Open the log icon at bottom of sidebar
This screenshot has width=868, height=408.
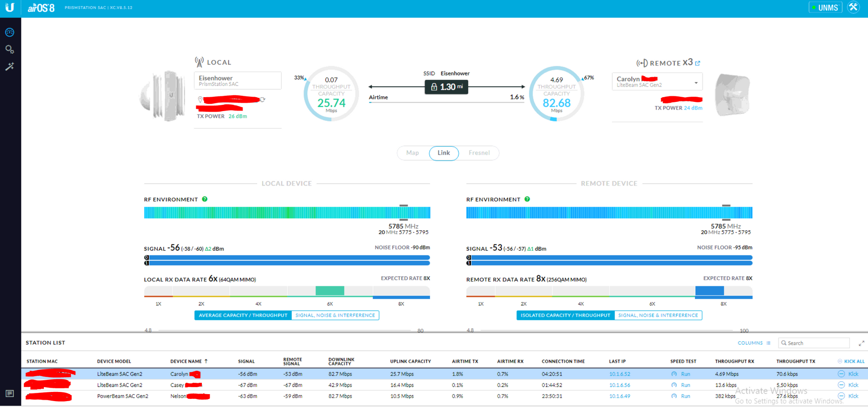coord(10,393)
